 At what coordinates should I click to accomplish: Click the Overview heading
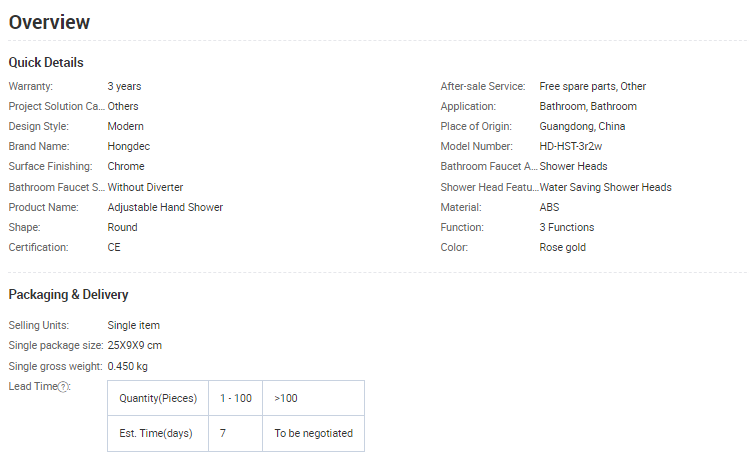(x=49, y=22)
